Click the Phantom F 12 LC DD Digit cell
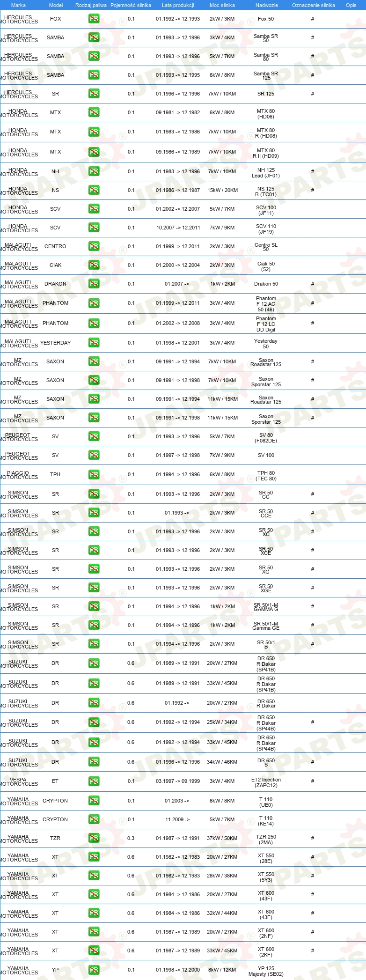366x980 pixels. coord(266,324)
